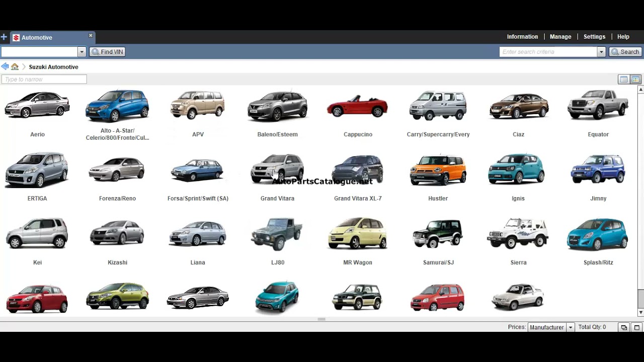This screenshot has height=362, width=644.
Task: Click the Search button
Action: tap(625, 52)
